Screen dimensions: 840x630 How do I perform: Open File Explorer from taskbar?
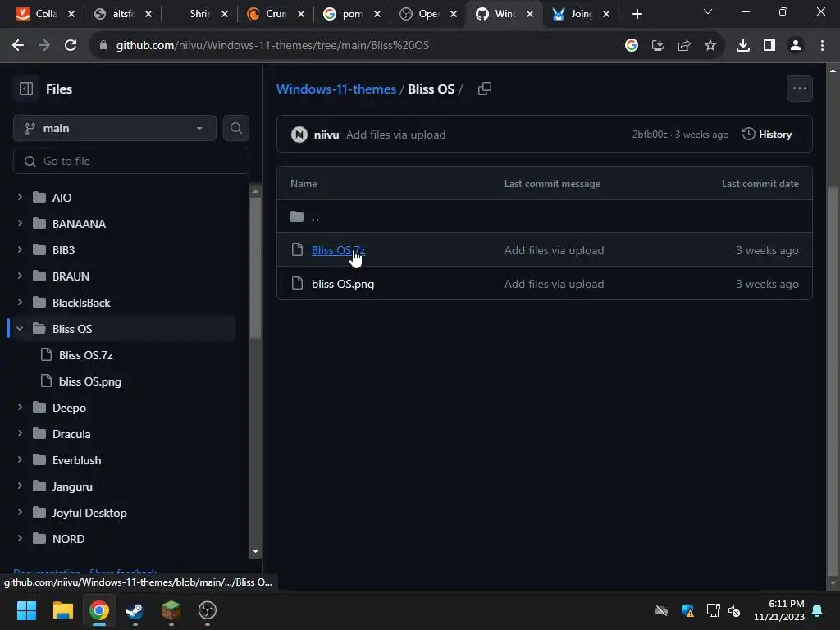[62, 610]
